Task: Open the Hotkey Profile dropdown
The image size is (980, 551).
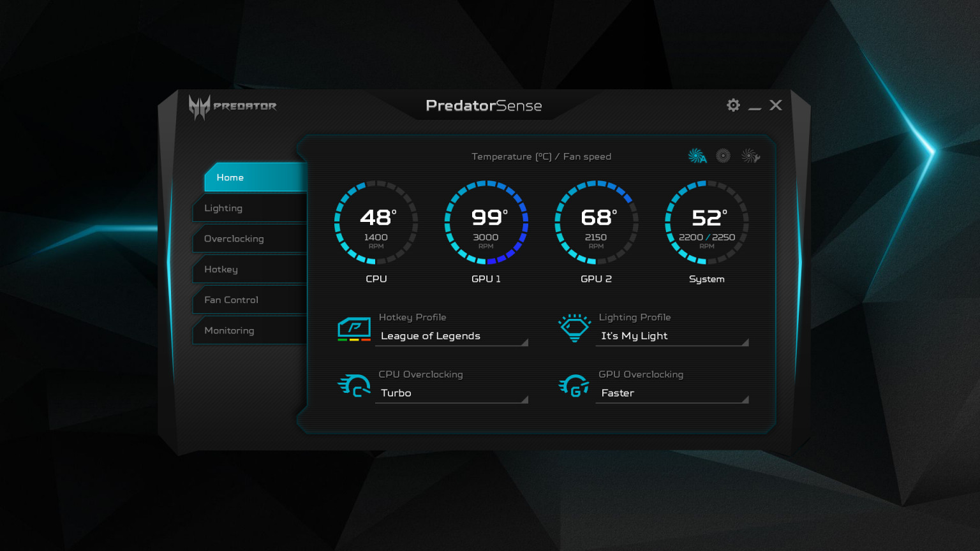Action: pos(452,336)
